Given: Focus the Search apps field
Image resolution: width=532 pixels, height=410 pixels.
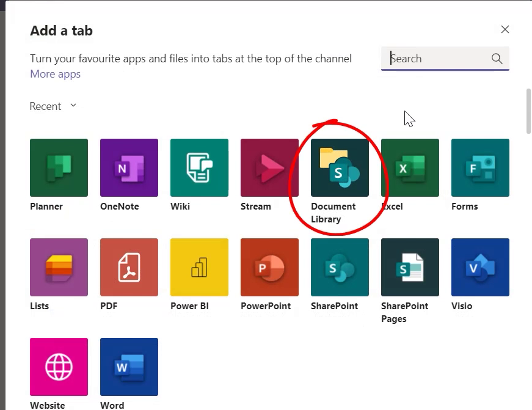Looking at the screenshot, I should pyautogui.click(x=445, y=59).
